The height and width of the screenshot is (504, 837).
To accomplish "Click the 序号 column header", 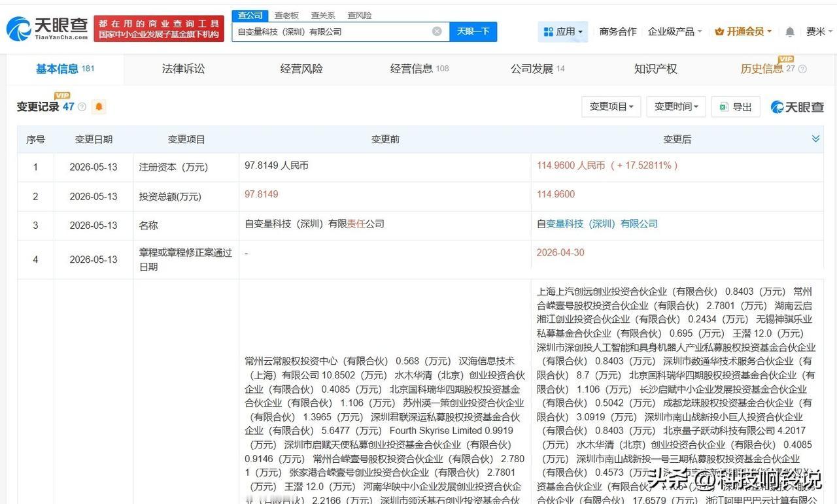I will coord(35,139).
